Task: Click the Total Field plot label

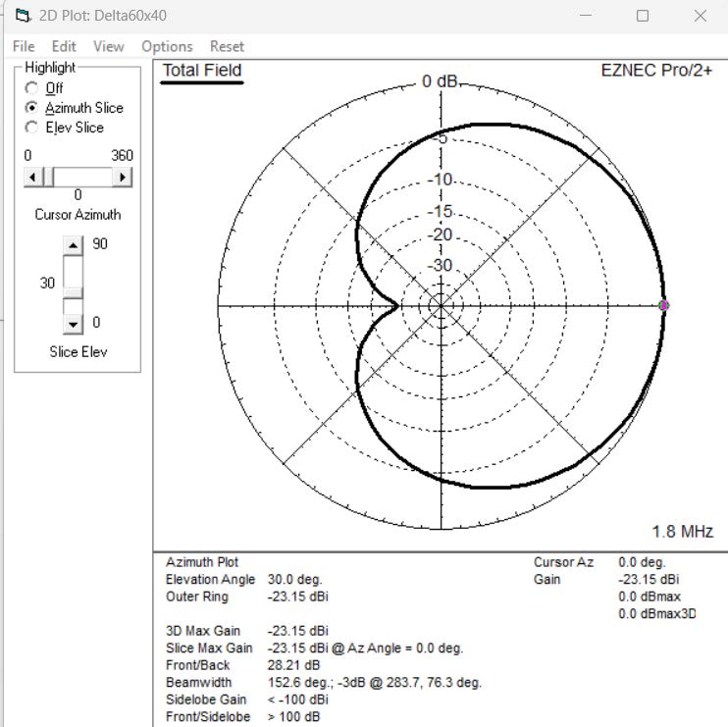Action: [202, 71]
